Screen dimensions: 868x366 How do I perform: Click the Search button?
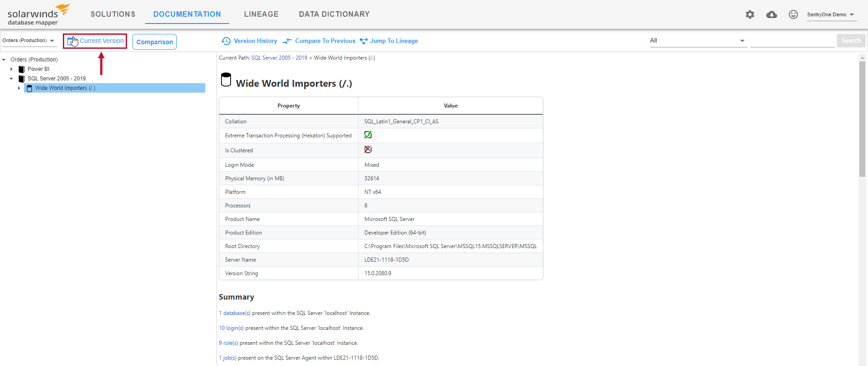coord(851,41)
